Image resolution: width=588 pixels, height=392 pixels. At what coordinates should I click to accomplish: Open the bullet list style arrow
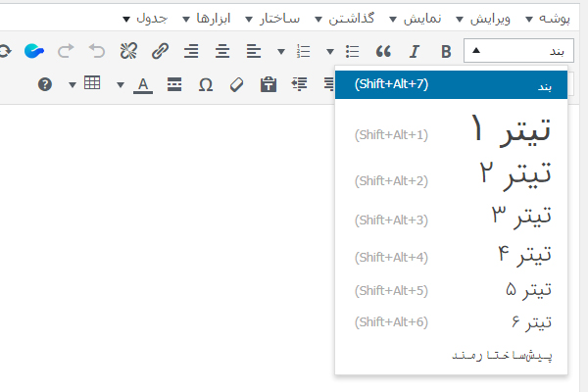click(330, 51)
